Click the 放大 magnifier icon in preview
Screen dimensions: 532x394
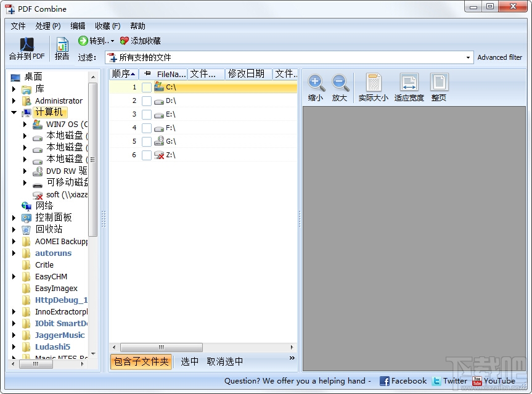coord(340,83)
